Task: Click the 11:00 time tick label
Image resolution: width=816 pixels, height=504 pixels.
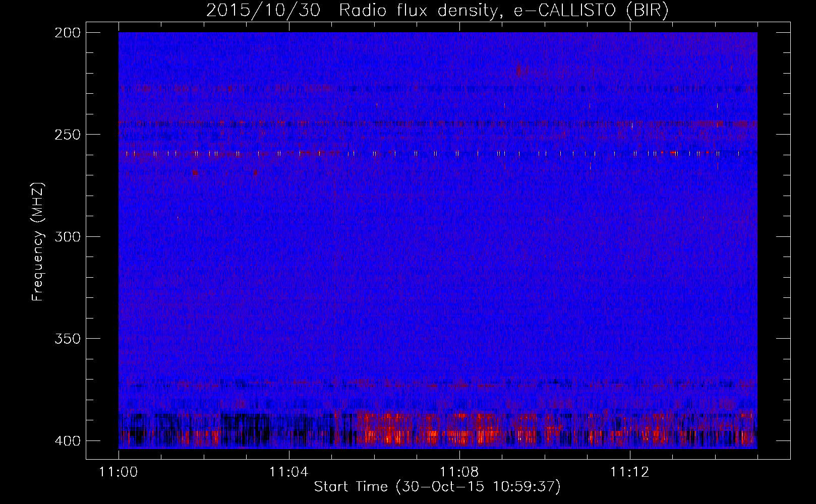Action: [119, 472]
